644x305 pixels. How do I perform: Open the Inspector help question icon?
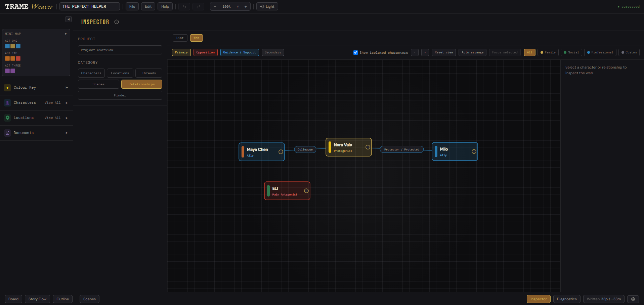[117, 22]
